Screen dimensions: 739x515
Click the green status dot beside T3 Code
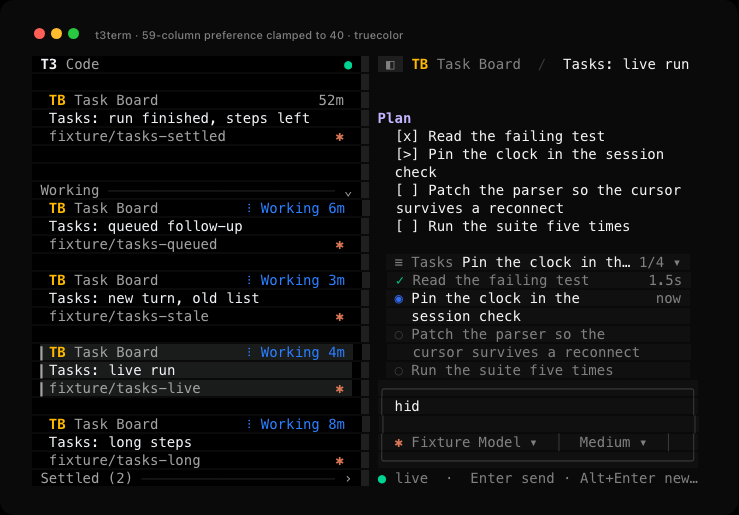348,65
